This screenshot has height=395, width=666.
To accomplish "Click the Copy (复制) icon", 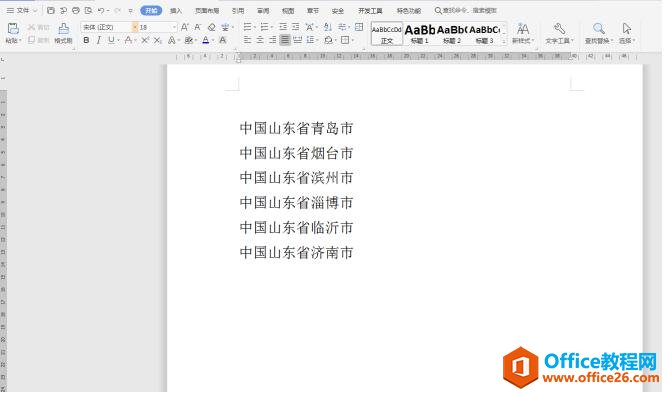I will point(31,40).
